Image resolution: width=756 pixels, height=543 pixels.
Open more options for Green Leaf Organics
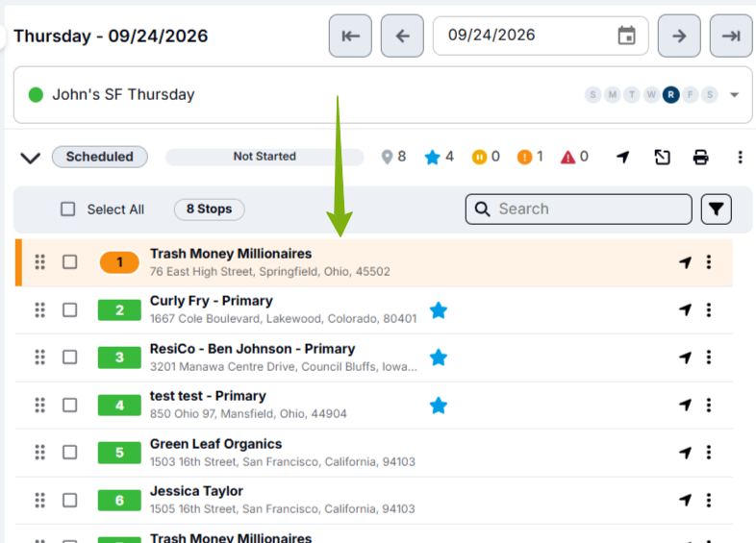708,452
